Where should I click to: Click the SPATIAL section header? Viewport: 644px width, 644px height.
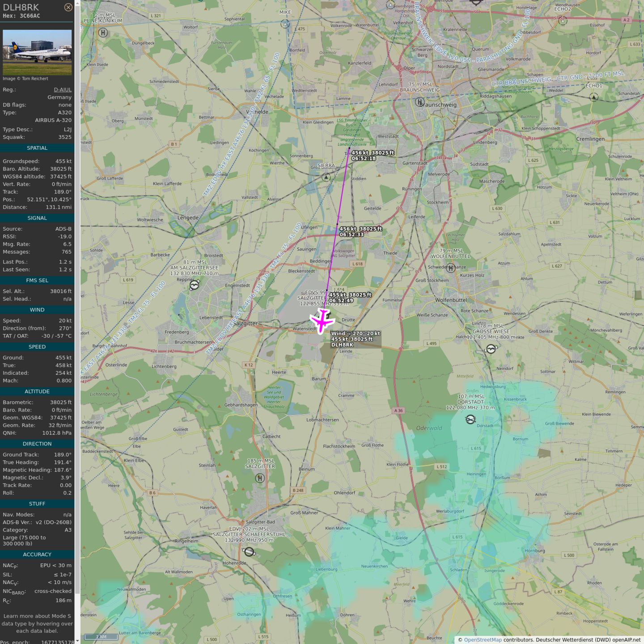click(37, 148)
